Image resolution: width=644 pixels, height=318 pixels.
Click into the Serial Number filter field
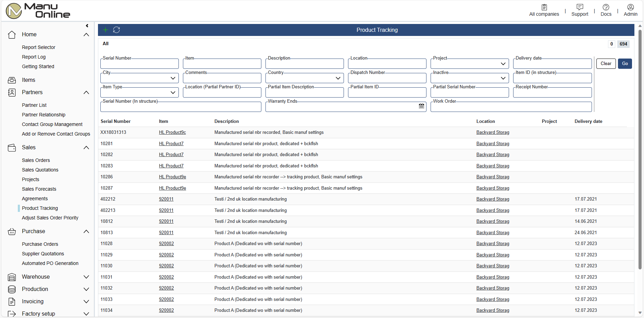click(x=139, y=64)
